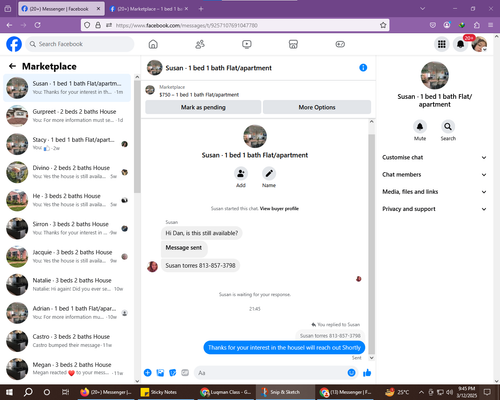
Task: Click the Mark as pending button
Action: tap(203, 107)
